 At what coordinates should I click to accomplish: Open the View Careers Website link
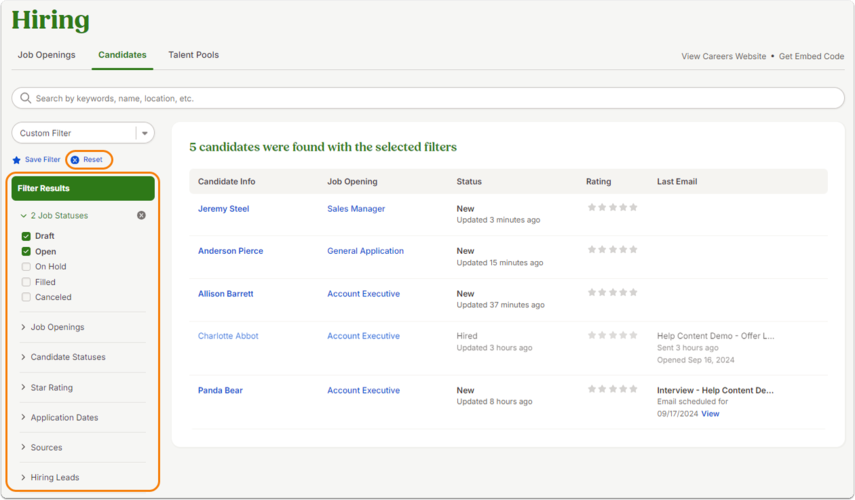[x=724, y=56]
